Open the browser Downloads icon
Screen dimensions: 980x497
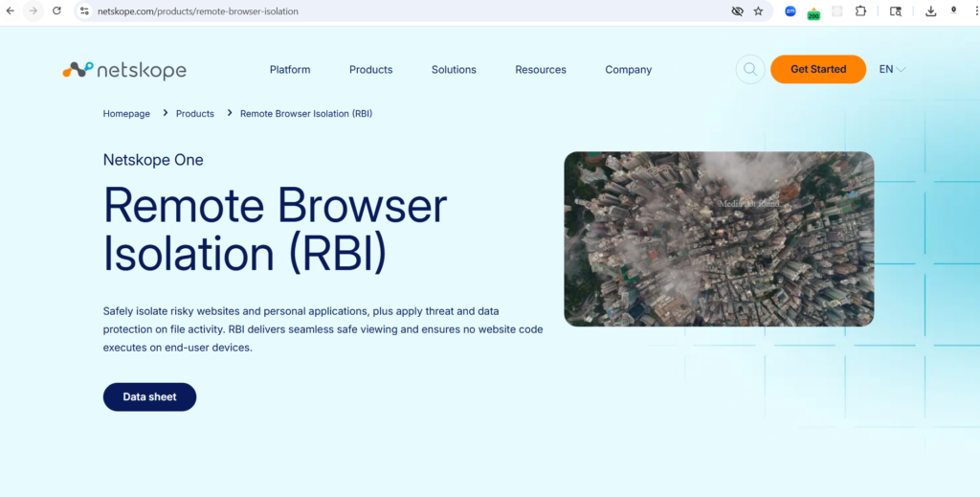coord(930,11)
